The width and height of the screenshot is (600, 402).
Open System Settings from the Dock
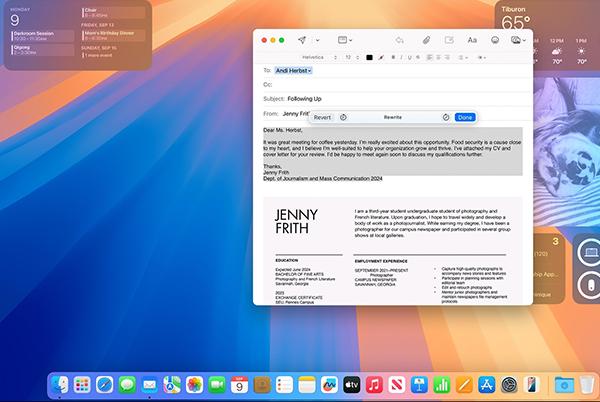(509, 385)
